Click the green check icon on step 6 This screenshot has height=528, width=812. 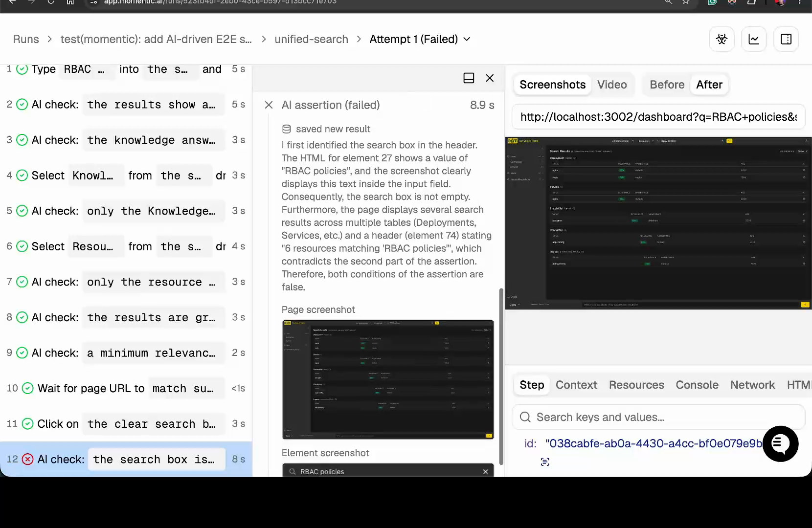(22, 246)
